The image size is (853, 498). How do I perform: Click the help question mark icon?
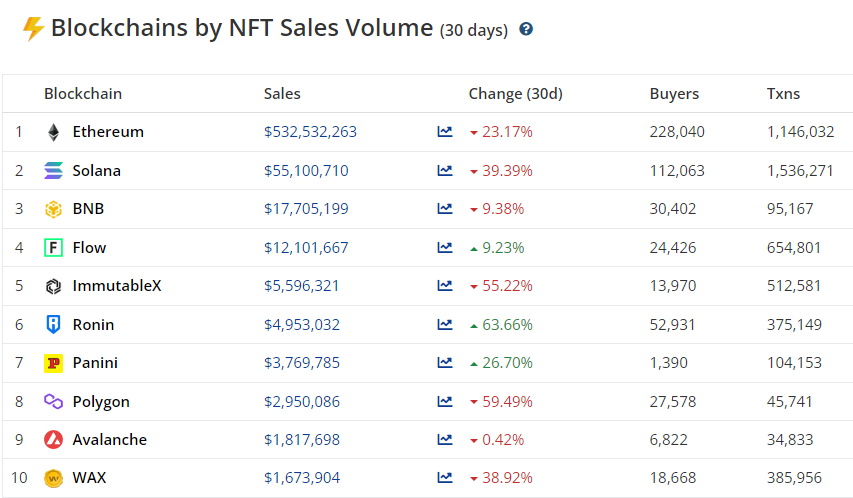pyautogui.click(x=526, y=30)
